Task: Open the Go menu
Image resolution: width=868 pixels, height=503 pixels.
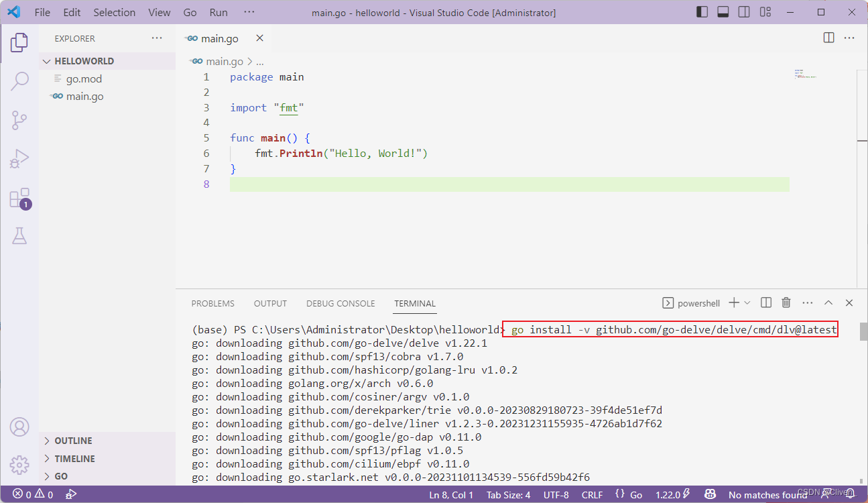Action: click(x=190, y=12)
